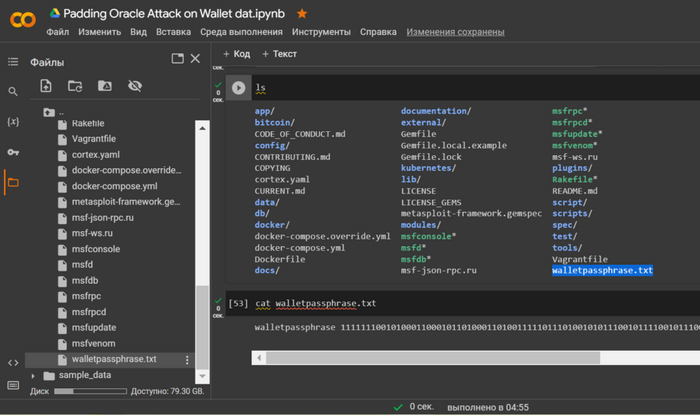Expand the sample_data folder

click(x=35, y=375)
